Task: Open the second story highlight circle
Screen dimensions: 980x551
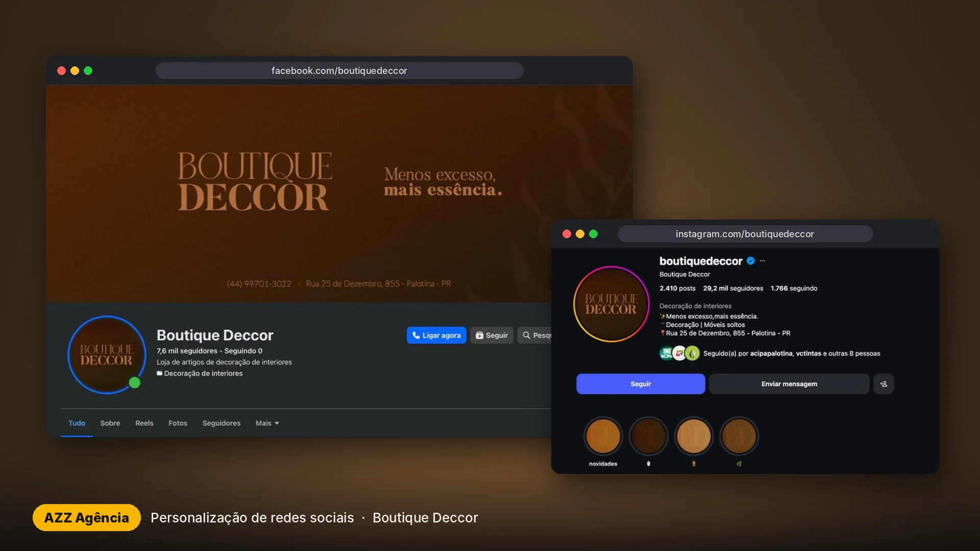Action: (x=648, y=436)
